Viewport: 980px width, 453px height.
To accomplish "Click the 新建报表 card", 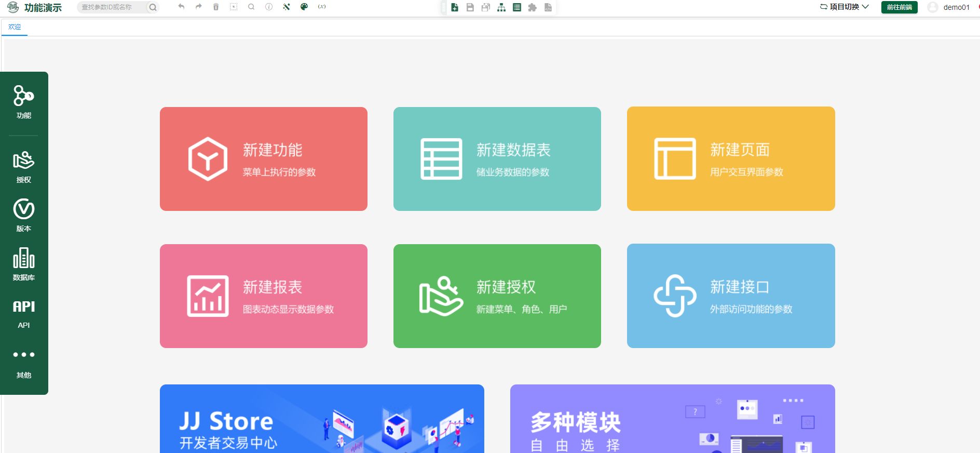I will tap(264, 296).
